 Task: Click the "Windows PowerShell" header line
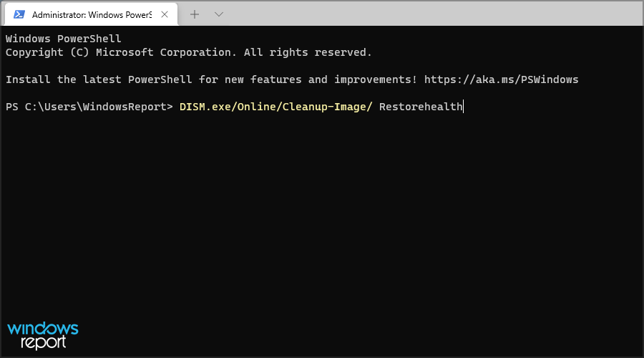pyautogui.click(x=64, y=39)
